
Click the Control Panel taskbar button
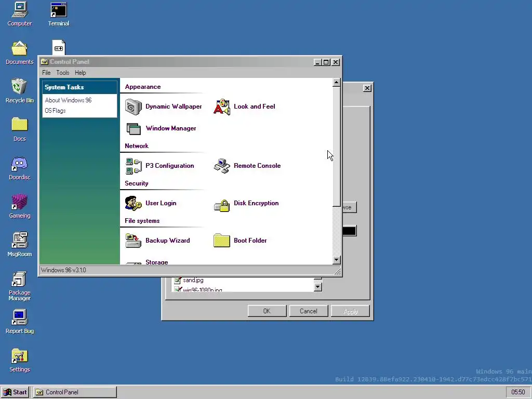tap(75, 392)
